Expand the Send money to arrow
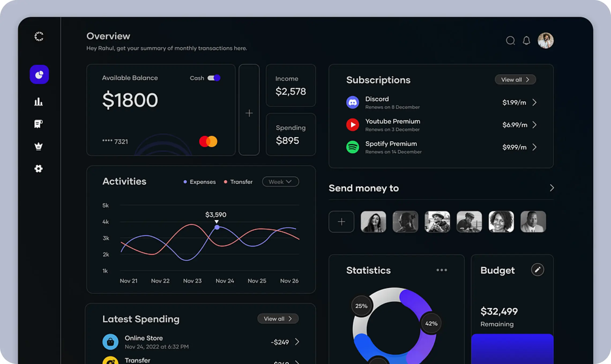Viewport: 611px width, 364px height. (x=552, y=188)
